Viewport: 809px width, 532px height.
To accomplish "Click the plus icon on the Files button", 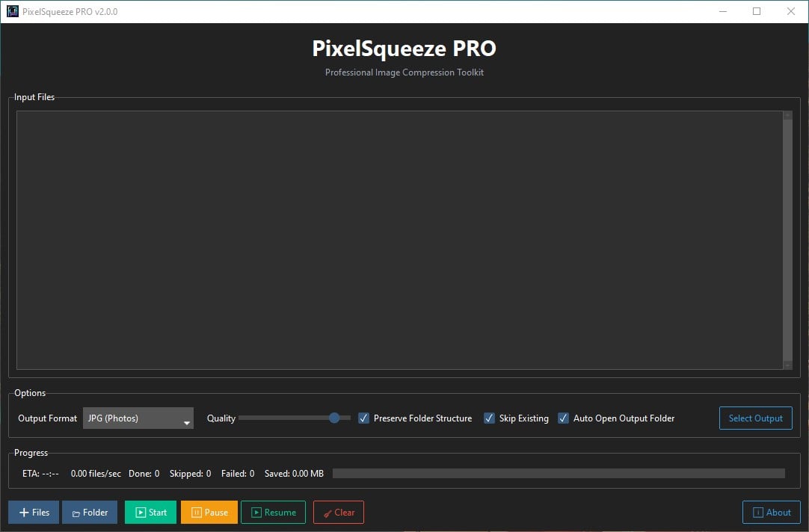I will point(23,512).
